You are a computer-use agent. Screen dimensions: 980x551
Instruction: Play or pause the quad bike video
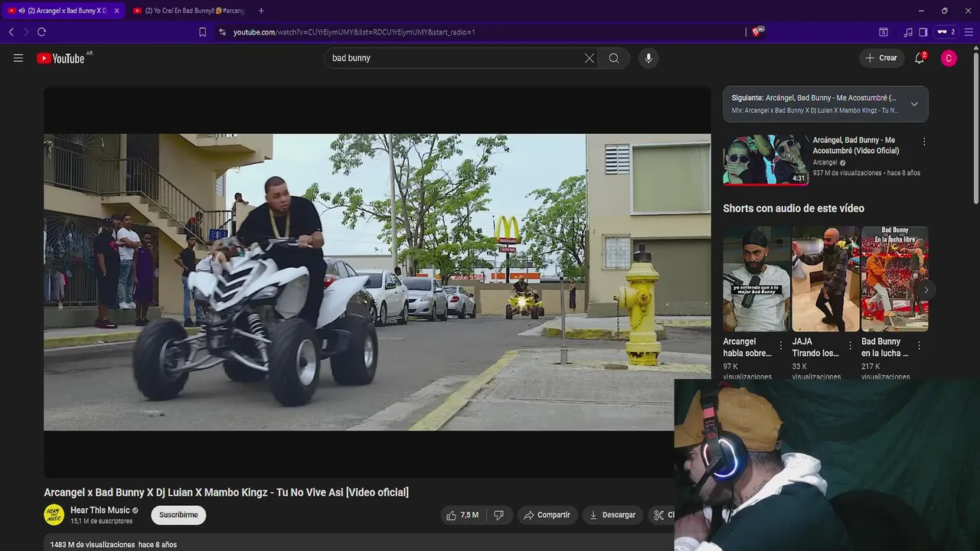tap(377, 282)
